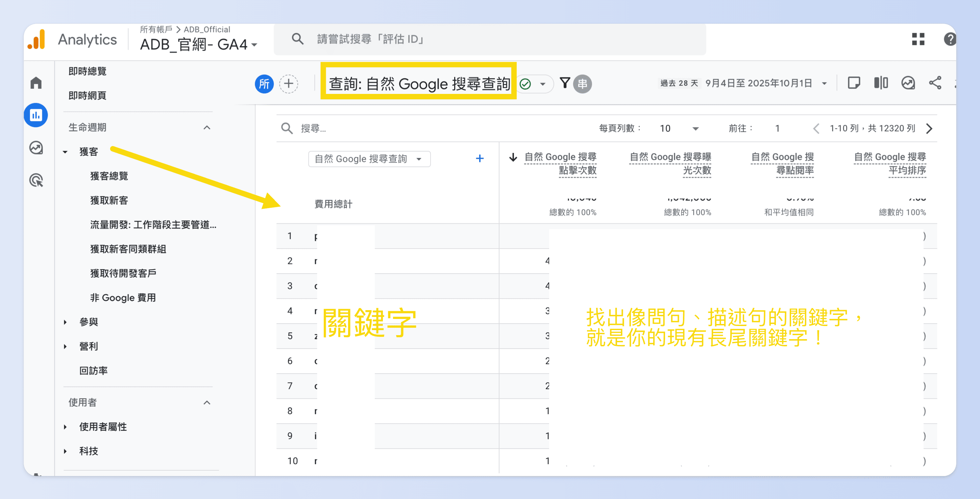Open the help question-mark icon
This screenshot has height=499, width=980.
[x=950, y=39]
